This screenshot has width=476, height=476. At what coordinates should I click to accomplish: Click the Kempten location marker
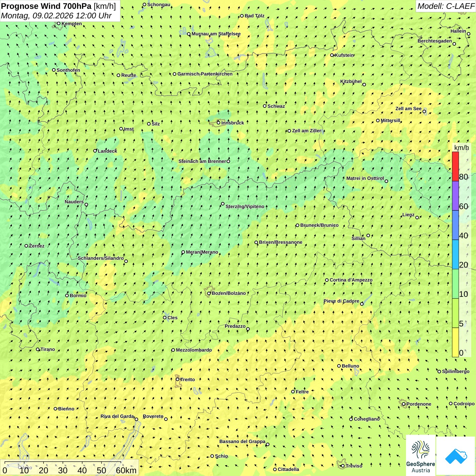[58, 23]
